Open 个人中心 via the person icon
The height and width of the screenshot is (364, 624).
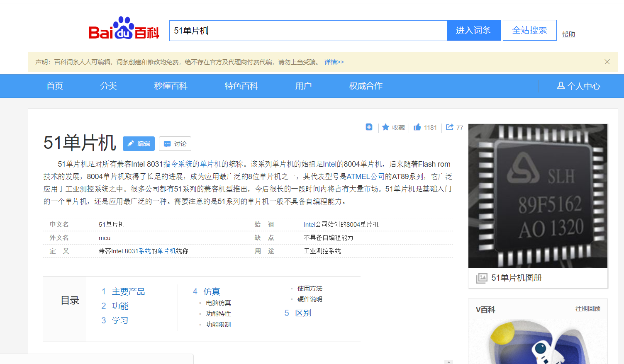click(579, 86)
